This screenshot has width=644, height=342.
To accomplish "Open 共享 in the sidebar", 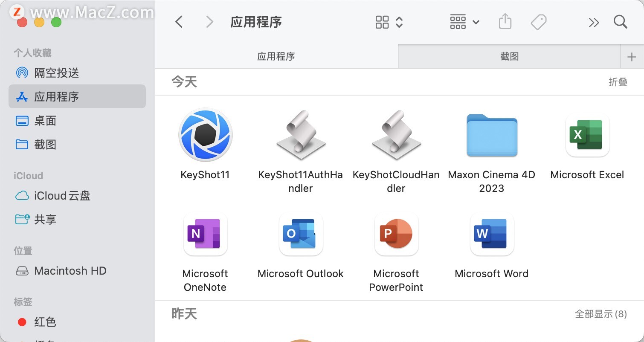I will click(77, 220).
